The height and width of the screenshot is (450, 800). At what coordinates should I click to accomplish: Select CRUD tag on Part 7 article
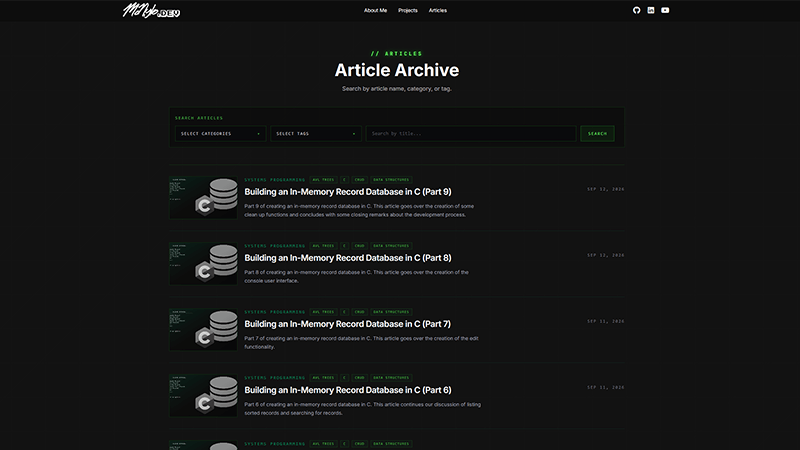tap(360, 312)
